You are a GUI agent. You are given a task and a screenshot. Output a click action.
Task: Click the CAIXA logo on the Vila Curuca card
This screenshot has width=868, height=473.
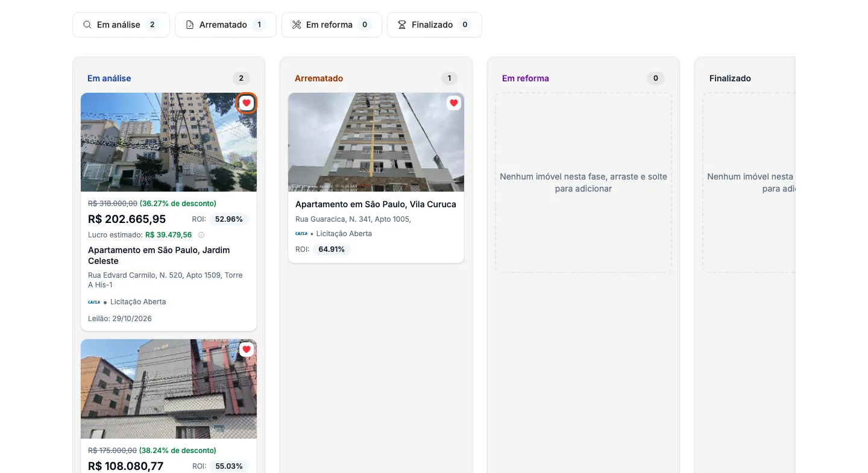pos(301,234)
